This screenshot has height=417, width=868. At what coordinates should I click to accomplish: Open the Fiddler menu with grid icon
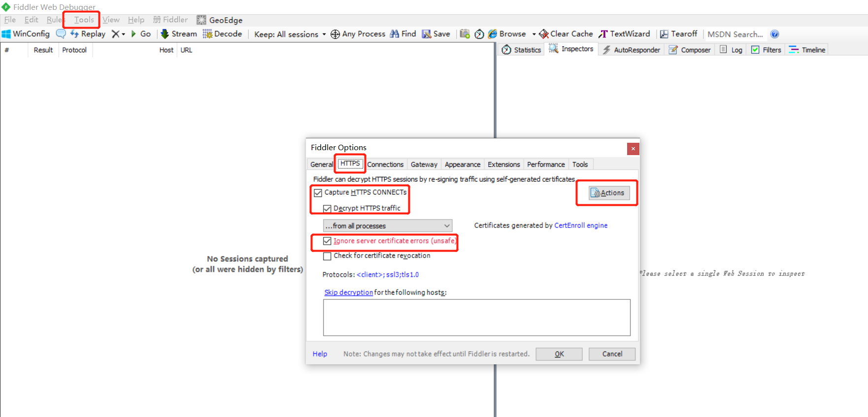tap(170, 20)
